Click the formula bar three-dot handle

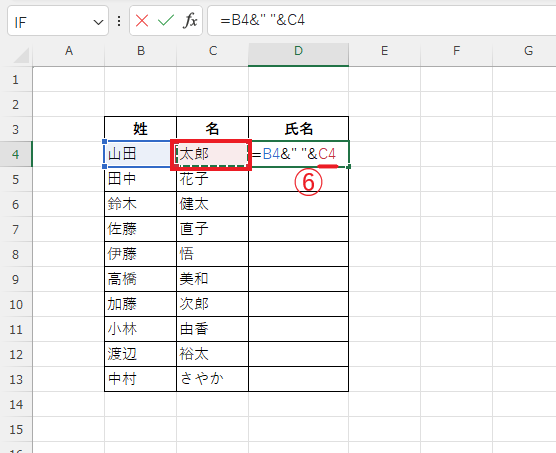point(119,21)
